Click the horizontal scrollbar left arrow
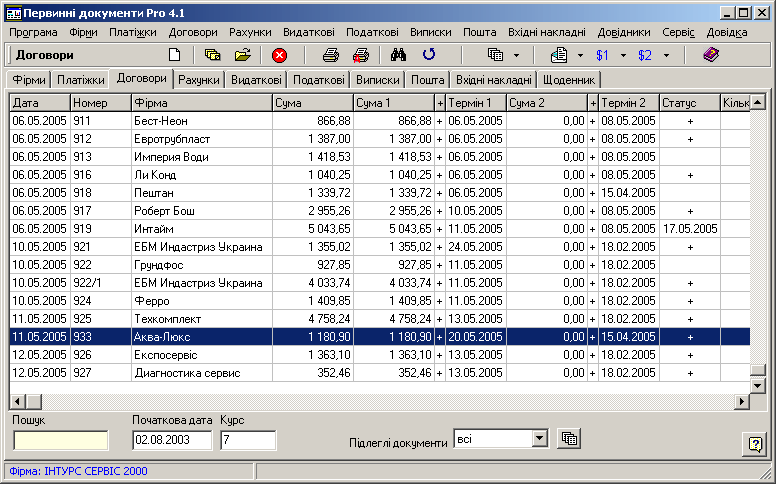 [18, 401]
